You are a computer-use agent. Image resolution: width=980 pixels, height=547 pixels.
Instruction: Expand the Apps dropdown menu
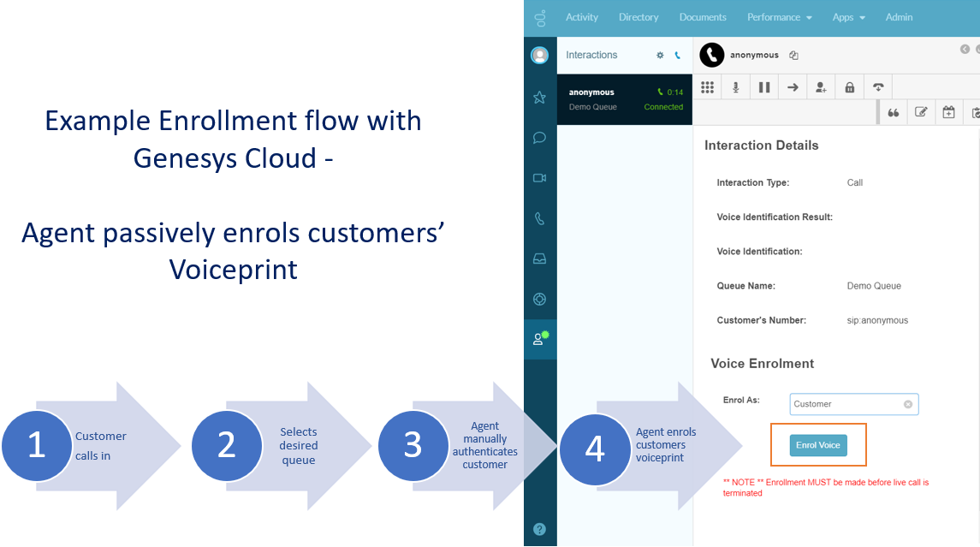point(849,17)
